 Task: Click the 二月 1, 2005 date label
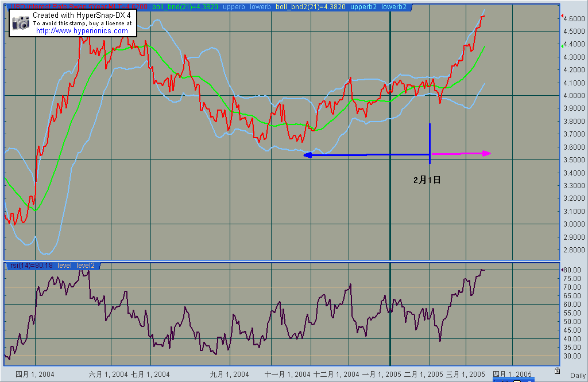[424, 374]
